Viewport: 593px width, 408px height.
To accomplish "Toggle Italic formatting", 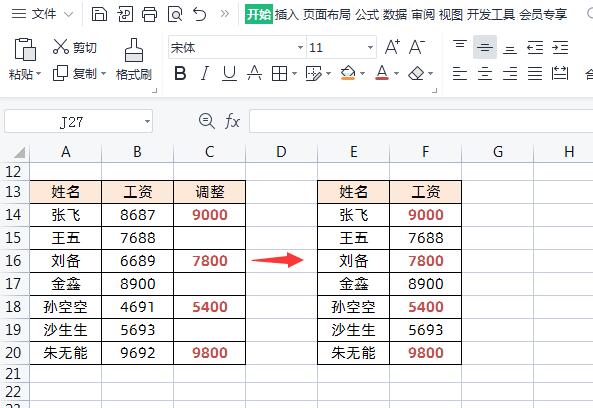I will (x=205, y=73).
